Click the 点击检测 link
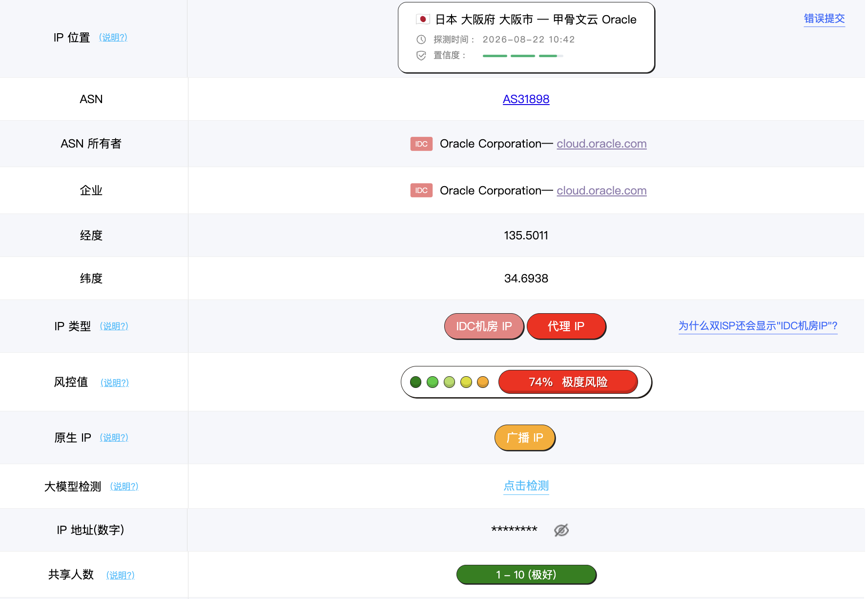Screen dimensions: 868x599 coord(526,486)
